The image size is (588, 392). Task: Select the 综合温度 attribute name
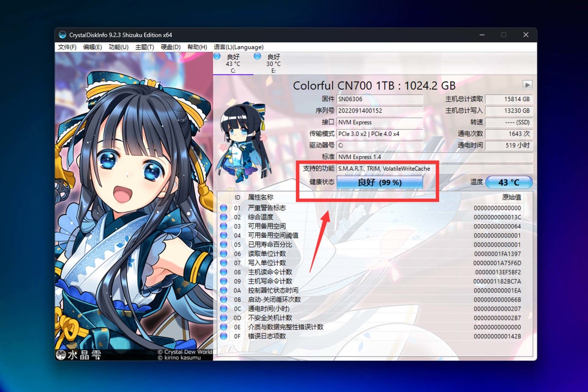click(261, 217)
